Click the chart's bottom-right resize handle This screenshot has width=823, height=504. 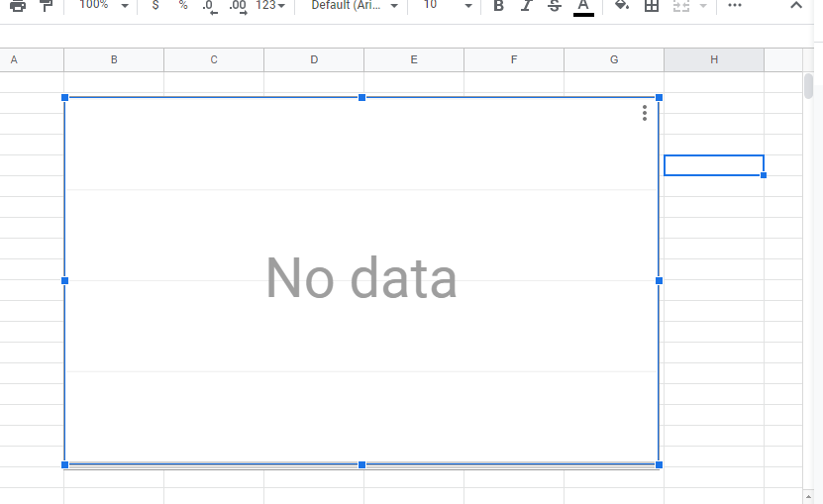[x=660, y=464]
